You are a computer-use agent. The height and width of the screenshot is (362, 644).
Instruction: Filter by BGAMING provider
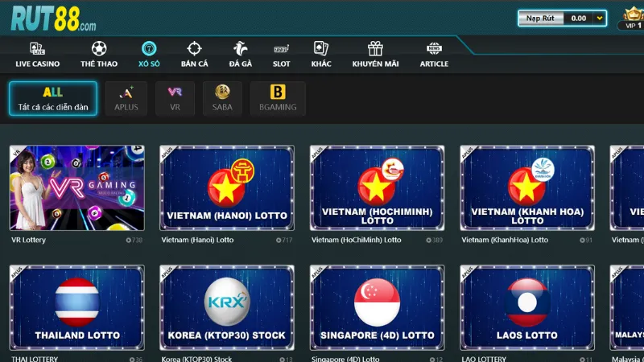pos(278,98)
